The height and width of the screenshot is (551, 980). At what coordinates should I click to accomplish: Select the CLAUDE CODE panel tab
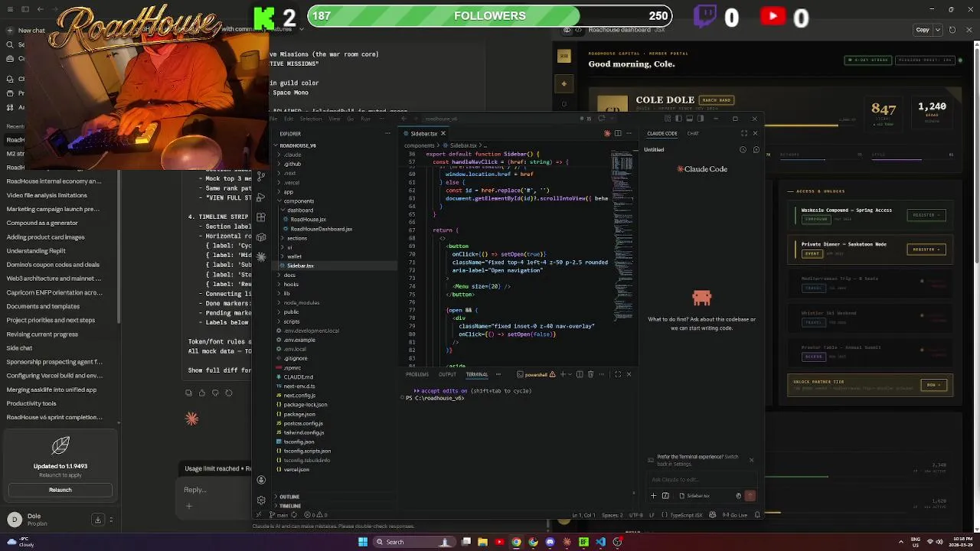point(662,133)
